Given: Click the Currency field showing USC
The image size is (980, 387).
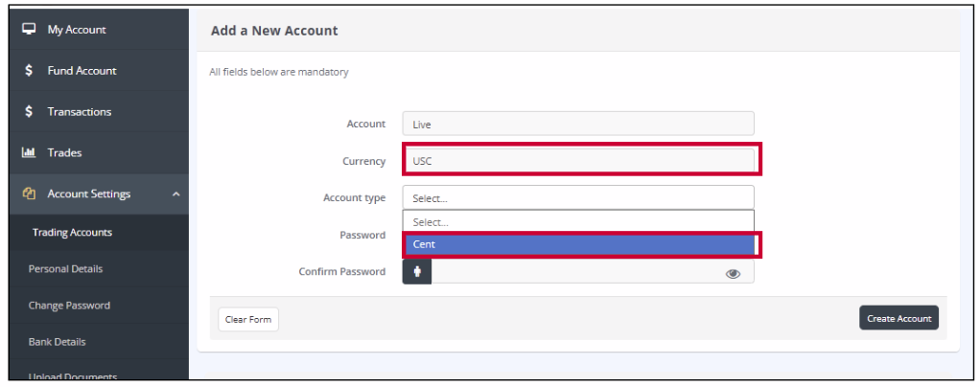Looking at the screenshot, I should (x=577, y=161).
